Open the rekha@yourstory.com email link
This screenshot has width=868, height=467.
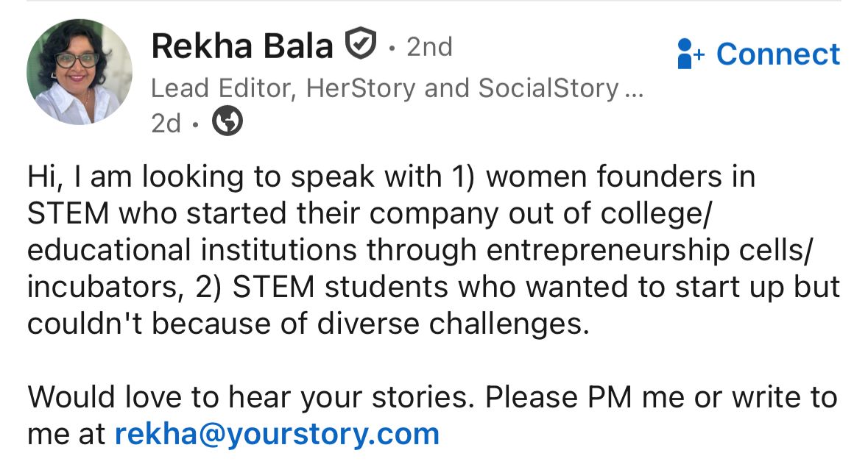[277, 433]
